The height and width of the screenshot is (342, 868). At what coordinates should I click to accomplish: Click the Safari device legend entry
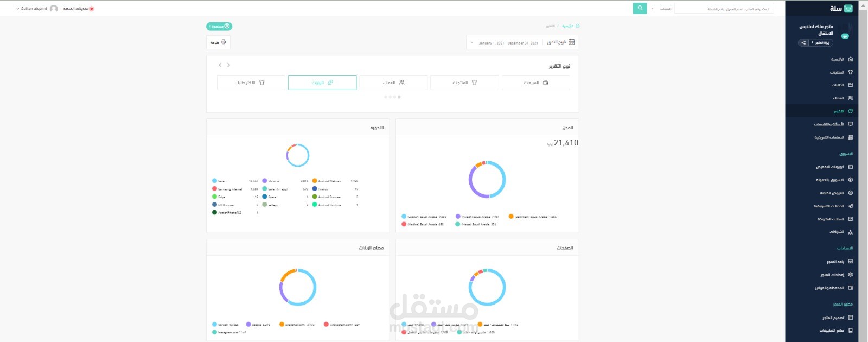coord(235,181)
